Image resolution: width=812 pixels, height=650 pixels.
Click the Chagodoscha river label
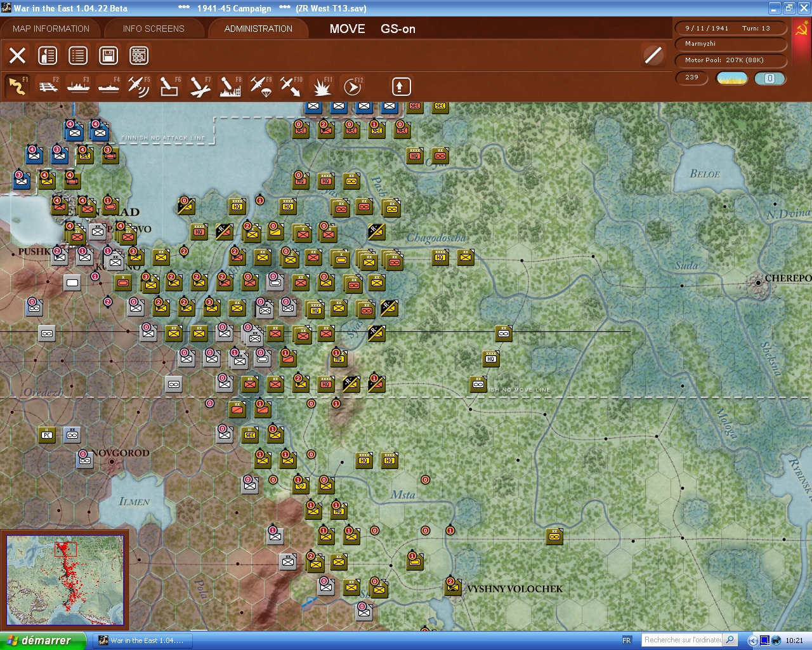[436, 238]
